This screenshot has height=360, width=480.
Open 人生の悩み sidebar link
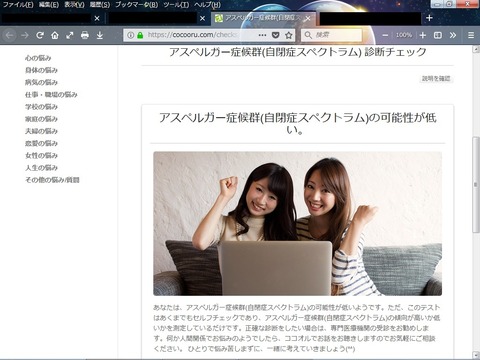click(41, 168)
